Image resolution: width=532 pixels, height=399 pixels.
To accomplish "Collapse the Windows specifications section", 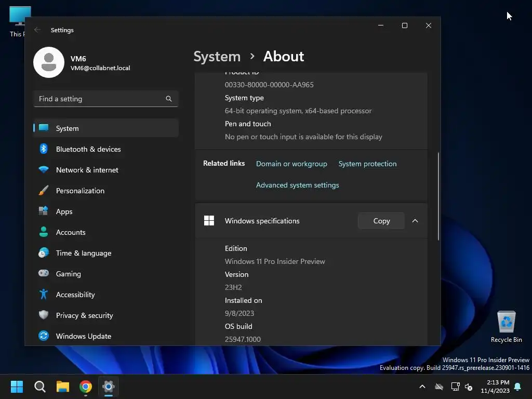I will pyautogui.click(x=415, y=221).
